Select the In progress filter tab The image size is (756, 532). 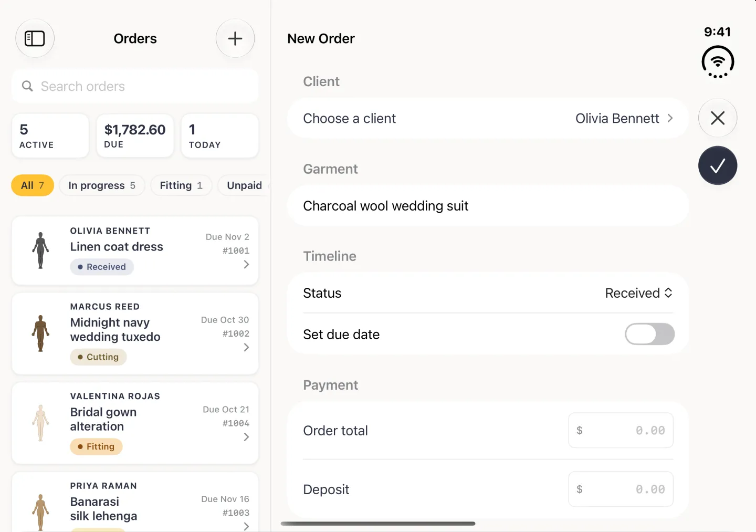pyautogui.click(x=102, y=185)
